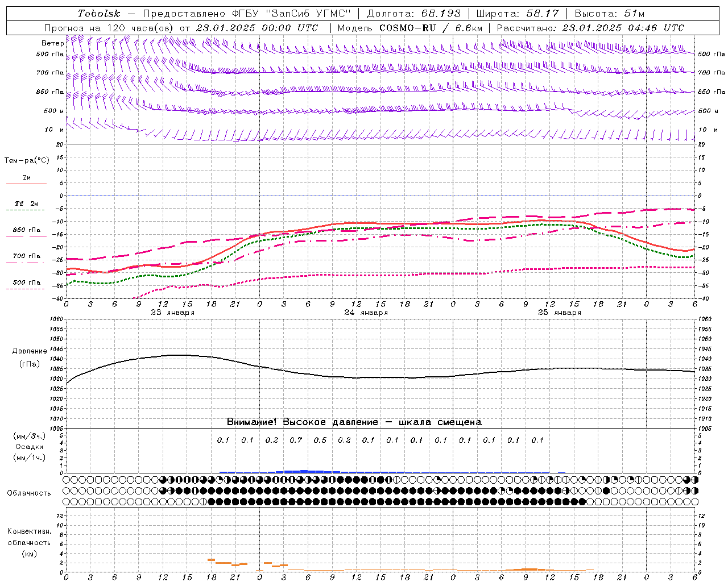The image size is (728, 582).
Task: Click the "Долгота: 68.193" longitude value
Action: pyautogui.click(x=413, y=14)
